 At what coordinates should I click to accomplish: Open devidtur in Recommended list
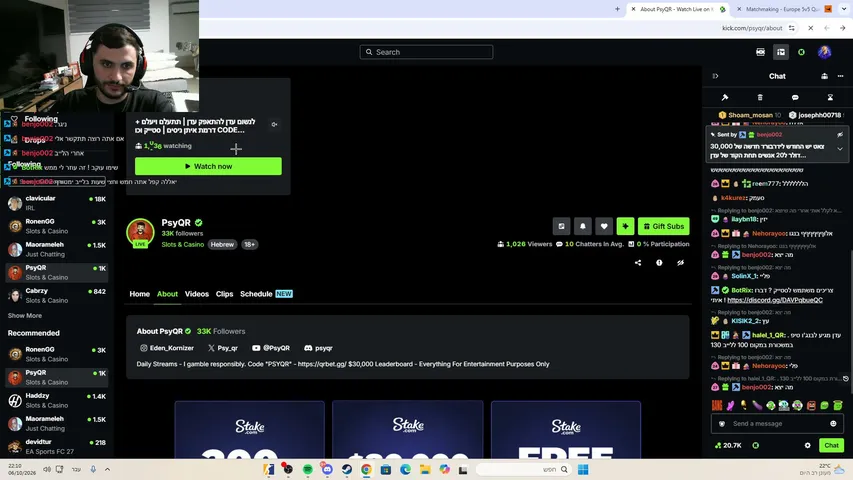(x=57, y=446)
